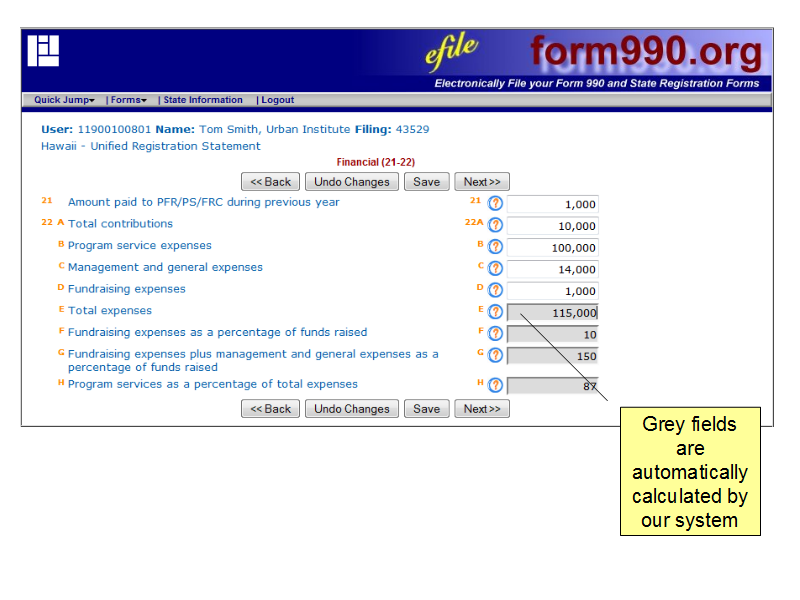Open help for line F fundraising percentage

pyautogui.click(x=495, y=334)
